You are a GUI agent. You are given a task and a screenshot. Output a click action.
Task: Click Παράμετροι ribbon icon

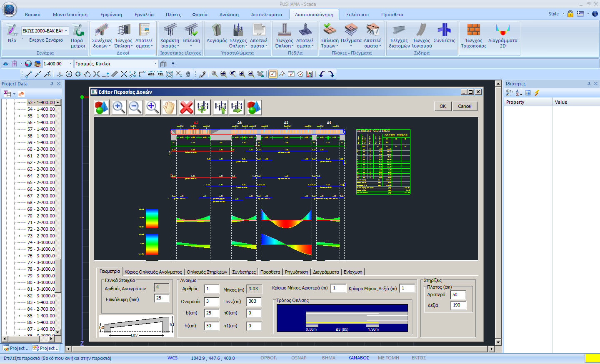[x=78, y=36]
